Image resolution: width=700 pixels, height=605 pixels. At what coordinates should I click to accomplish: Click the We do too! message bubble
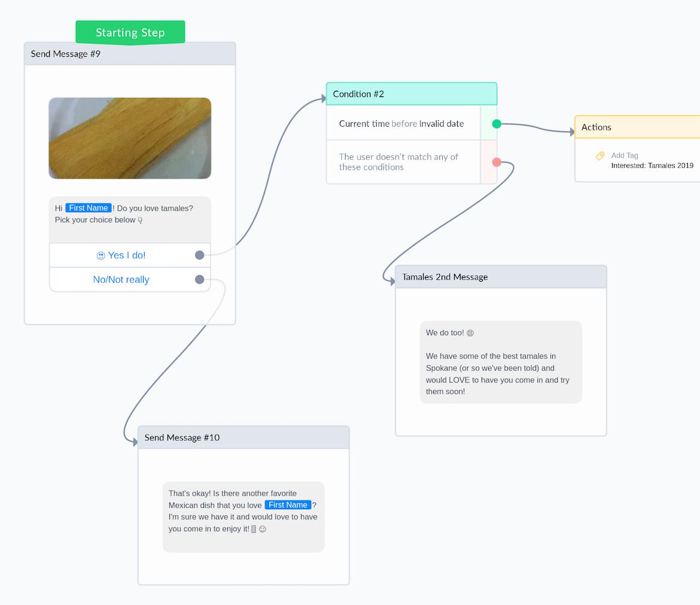coord(501,362)
